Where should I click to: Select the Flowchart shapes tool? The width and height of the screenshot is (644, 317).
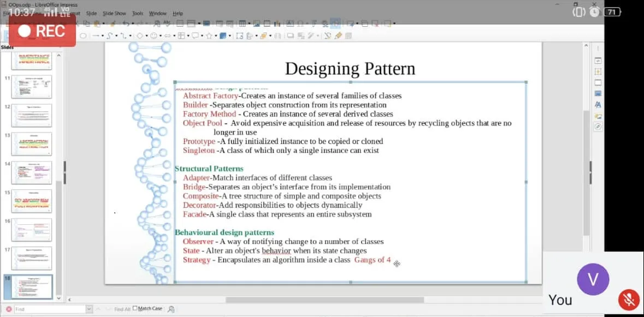coord(181,36)
